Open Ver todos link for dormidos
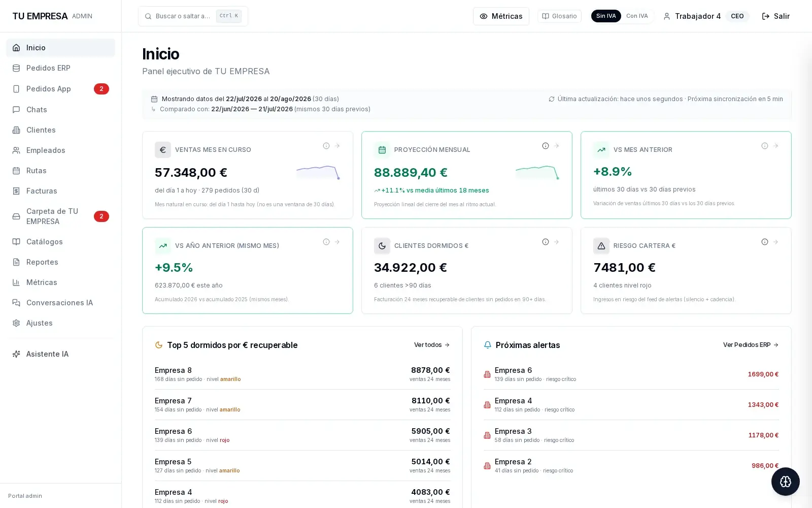 [x=432, y=345]
